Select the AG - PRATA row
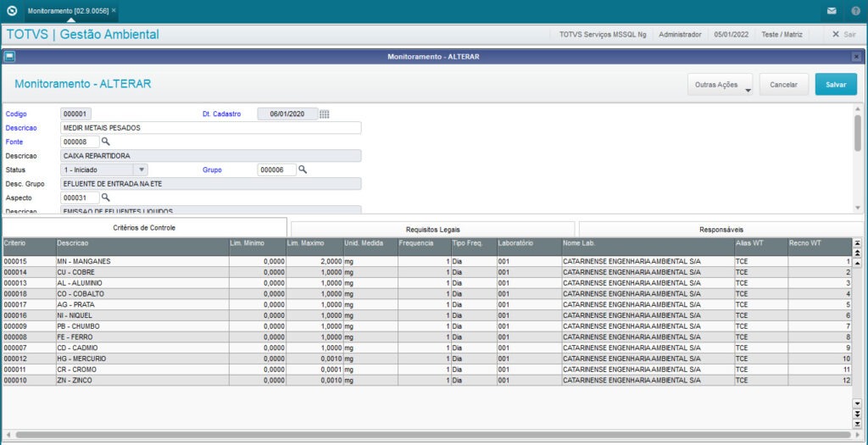Screen dimensions: 868x445 click(x=427, y=304)
